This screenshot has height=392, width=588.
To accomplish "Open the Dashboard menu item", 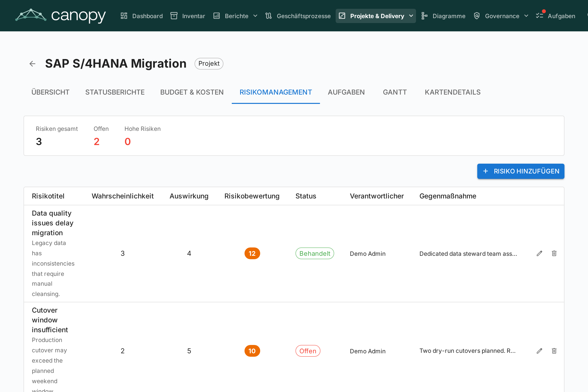I will [x=142, y=16].
